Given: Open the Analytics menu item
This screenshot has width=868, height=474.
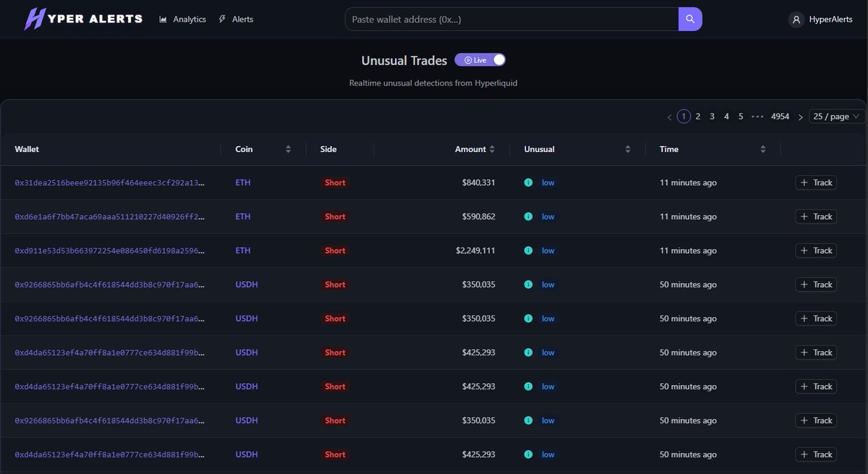Looking at the screenshot, I should [x=182, y=20].
